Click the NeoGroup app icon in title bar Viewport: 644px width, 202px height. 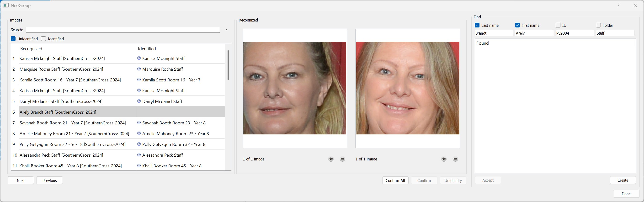(x=6, y=5)
